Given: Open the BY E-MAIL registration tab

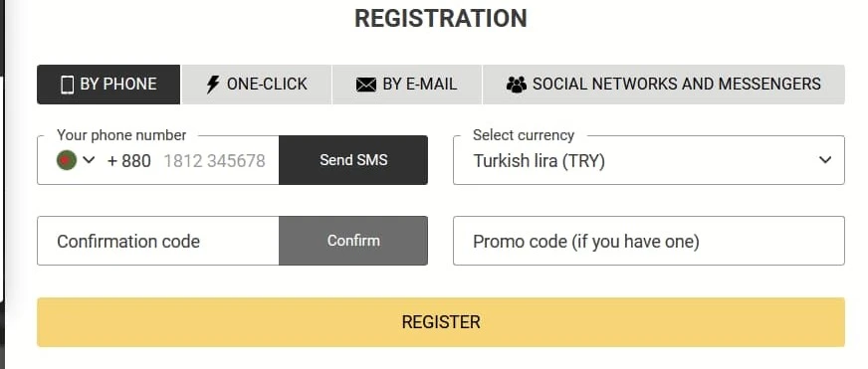Looking at the screenshot, I should [407, 85].
